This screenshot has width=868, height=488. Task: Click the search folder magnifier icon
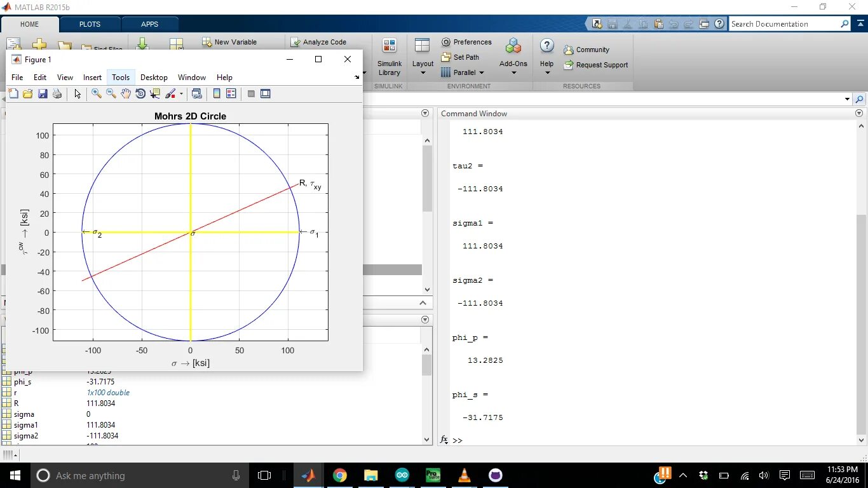[x=860, y=100]
